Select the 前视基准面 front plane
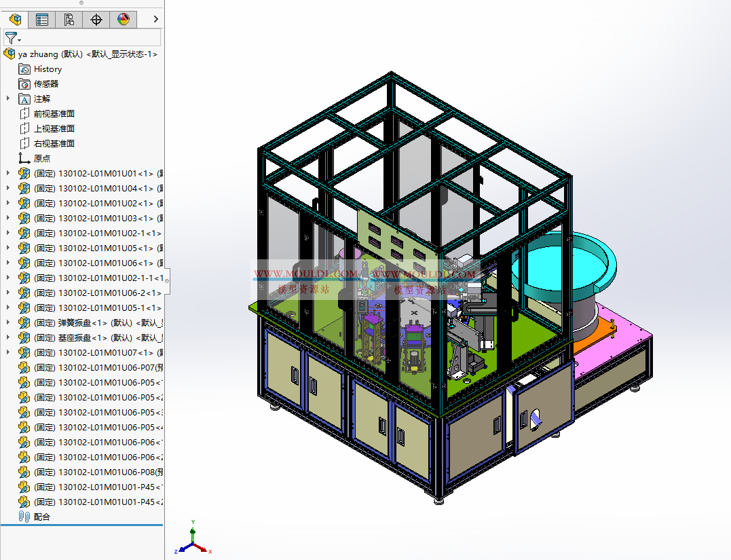Viewport: 731px width, 560px height. tap(54, 114)
